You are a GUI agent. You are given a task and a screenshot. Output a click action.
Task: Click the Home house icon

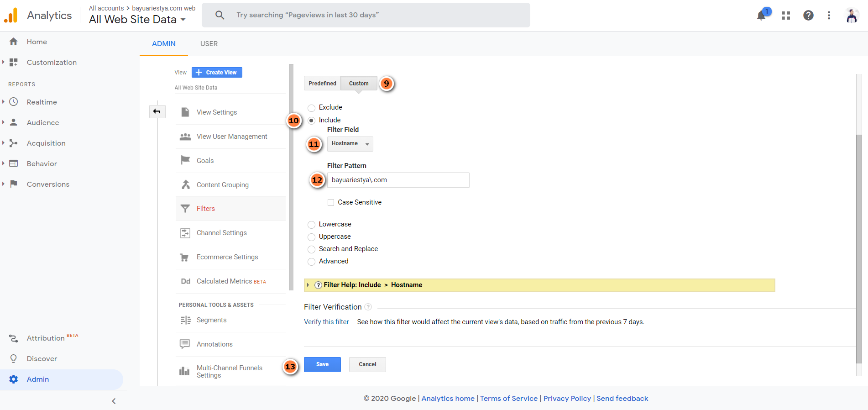14,42
